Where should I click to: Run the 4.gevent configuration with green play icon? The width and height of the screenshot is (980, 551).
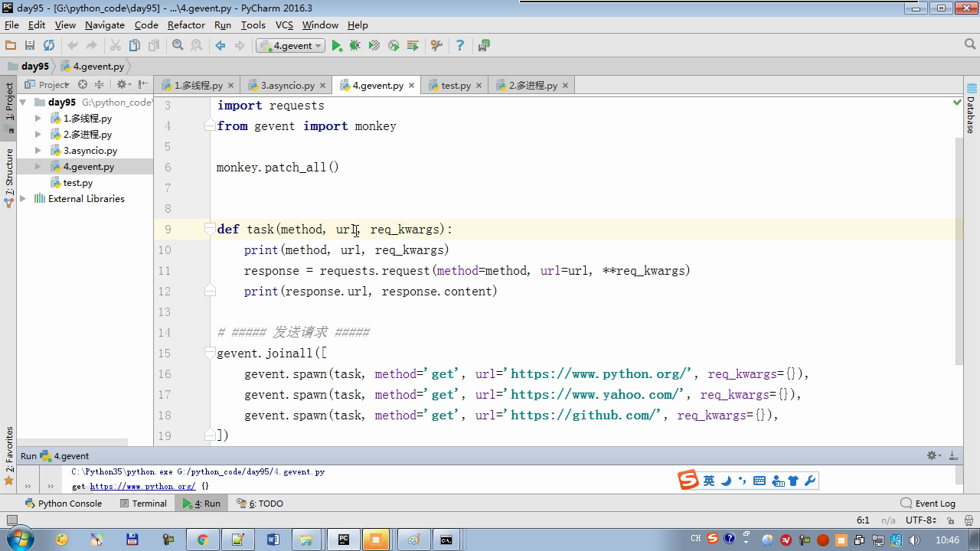click(x=337, y=46)
